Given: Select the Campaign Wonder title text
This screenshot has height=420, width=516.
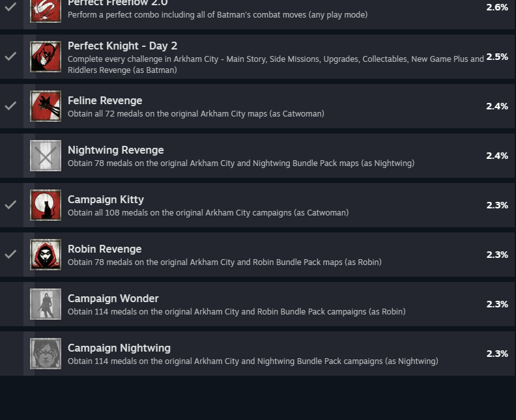Looking at the screenshot, I should [x=113, y=298].
